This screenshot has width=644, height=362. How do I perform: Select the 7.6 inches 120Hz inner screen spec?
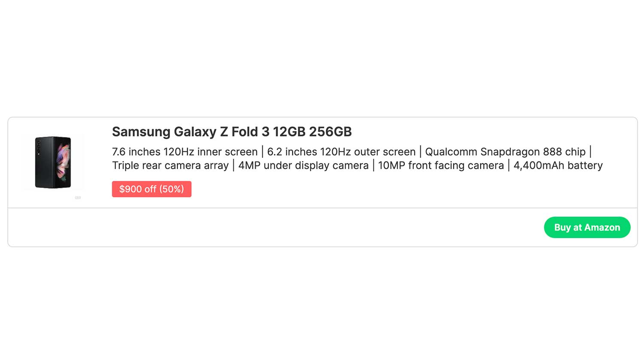(x=185, y=152)
